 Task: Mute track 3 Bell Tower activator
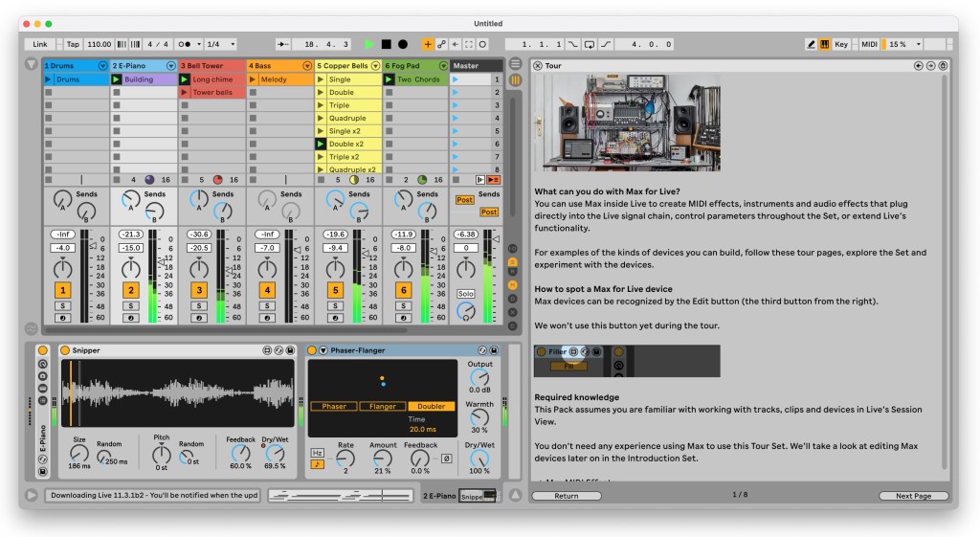click(x=198, y=290)
